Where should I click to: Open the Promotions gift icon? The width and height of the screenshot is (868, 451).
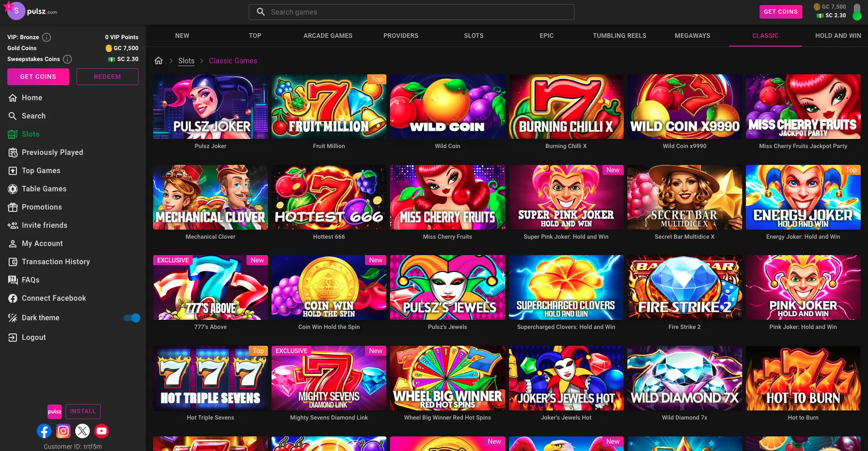click(13, 207)
